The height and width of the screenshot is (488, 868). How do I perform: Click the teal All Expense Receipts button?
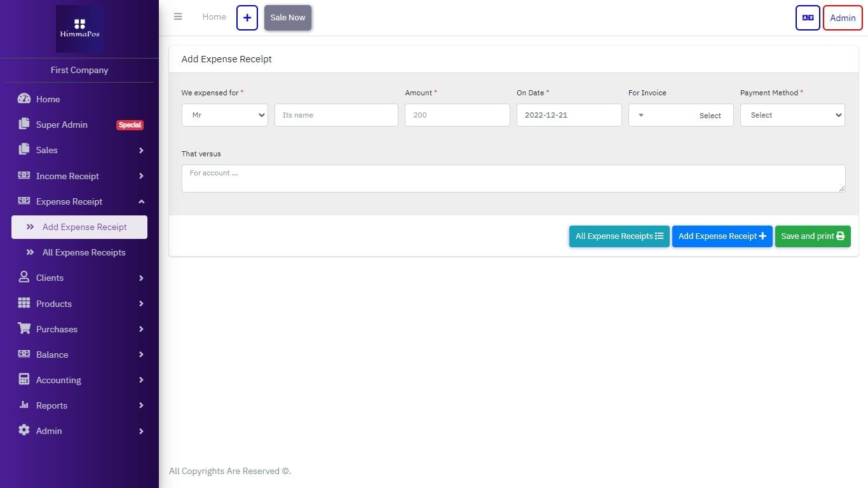[x=620, y=236]
